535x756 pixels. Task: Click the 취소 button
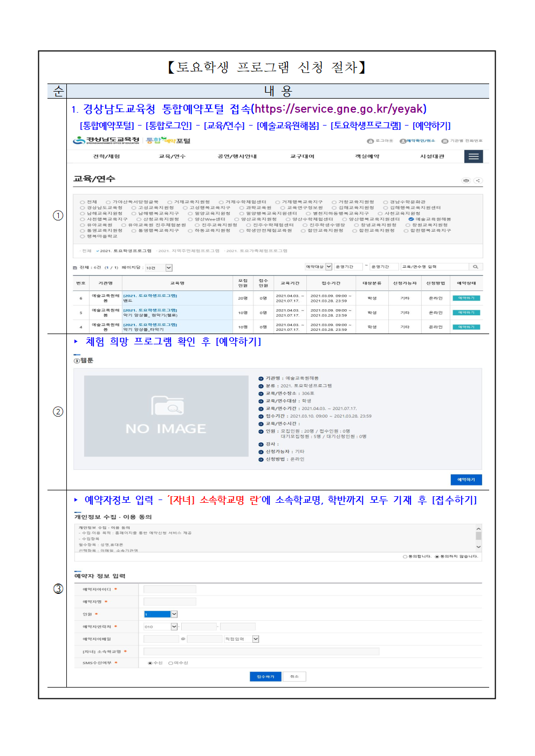tap(294, 676)
